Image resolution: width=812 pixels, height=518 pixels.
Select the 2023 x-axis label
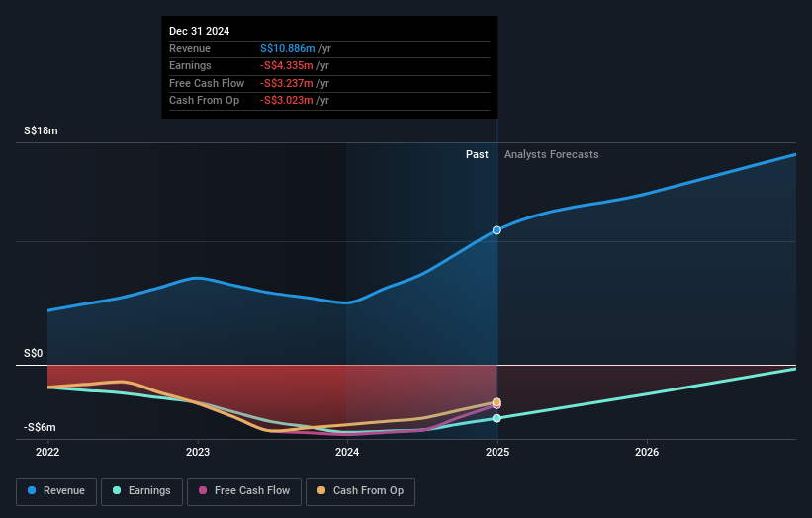(x=198, y=452)
